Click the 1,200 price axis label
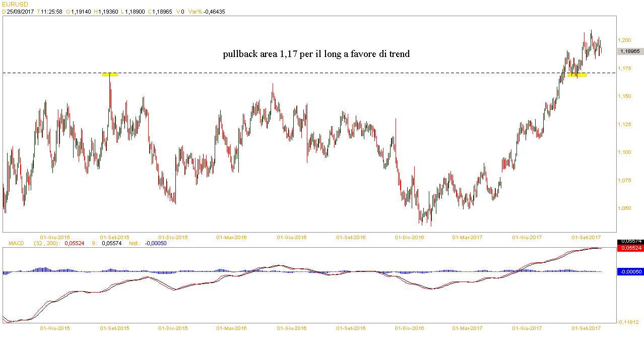The image size is (644, 337). point(625,40)
